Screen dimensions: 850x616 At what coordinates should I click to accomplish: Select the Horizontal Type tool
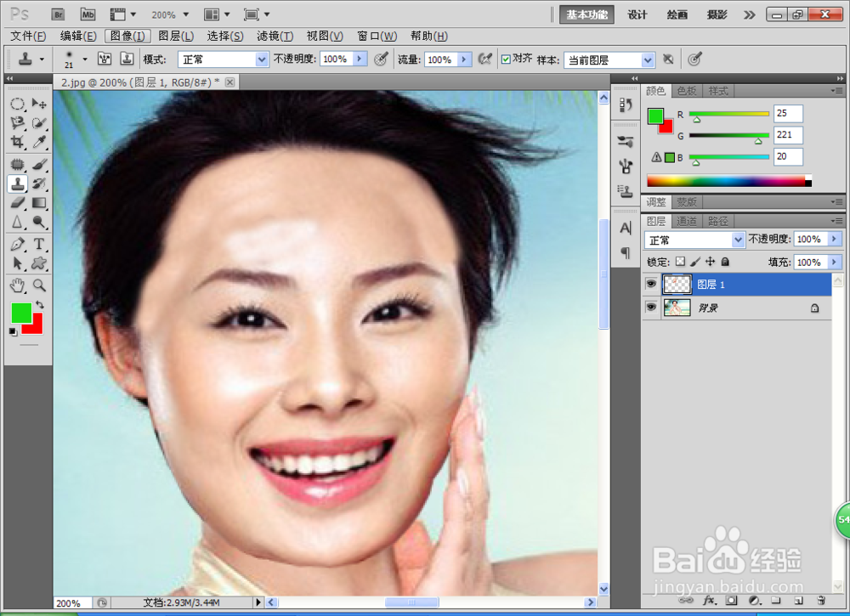(x=39, y=244)
